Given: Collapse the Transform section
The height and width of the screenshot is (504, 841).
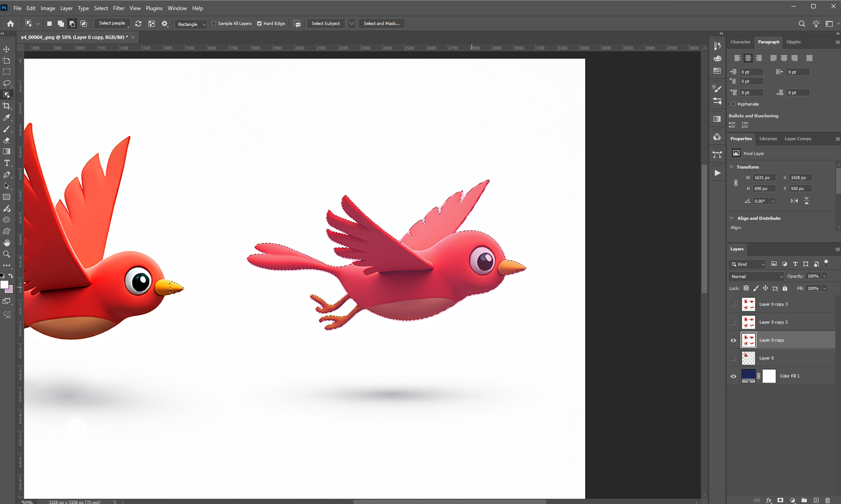Looking at the screenshot, I should click(x=731, y=167).
